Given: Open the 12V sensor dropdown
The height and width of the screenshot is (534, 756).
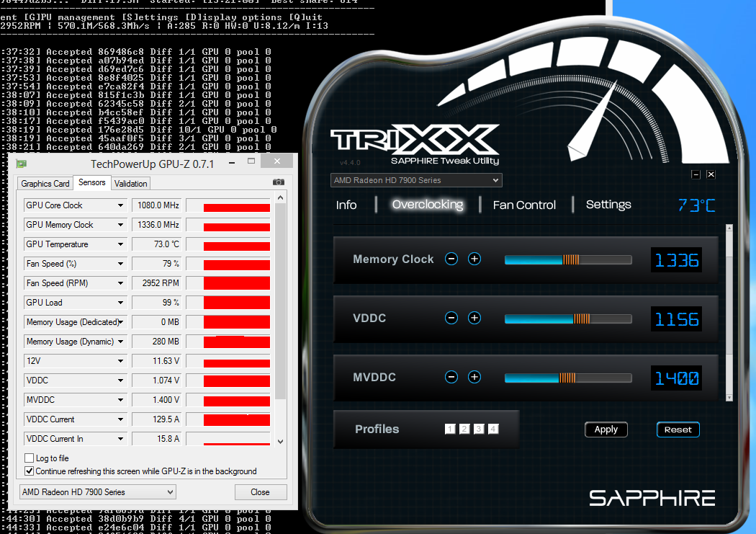Looking at the screenshot, I should [120, 361].
